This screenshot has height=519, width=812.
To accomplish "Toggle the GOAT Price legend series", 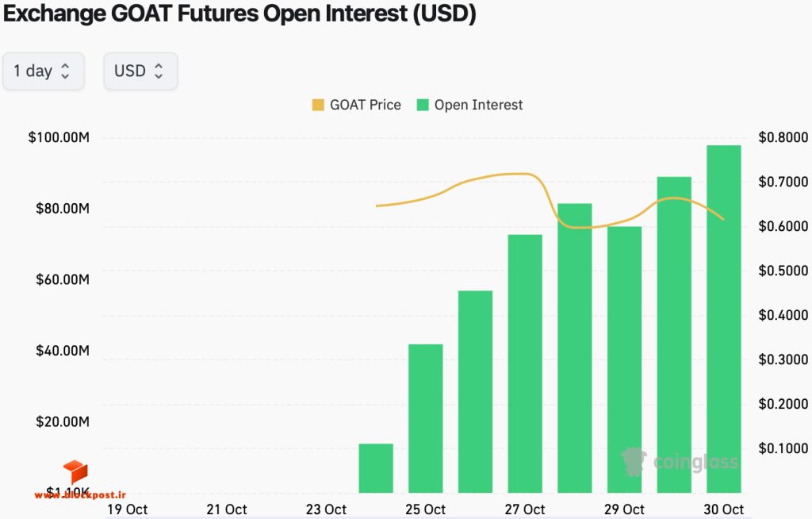I will [356, 105].
